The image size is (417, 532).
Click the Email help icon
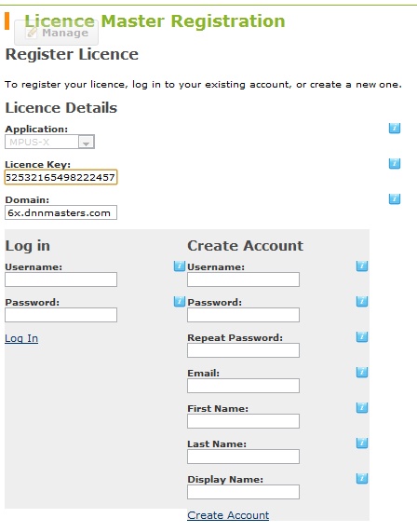pyautogui.click(x=362, y=372)
